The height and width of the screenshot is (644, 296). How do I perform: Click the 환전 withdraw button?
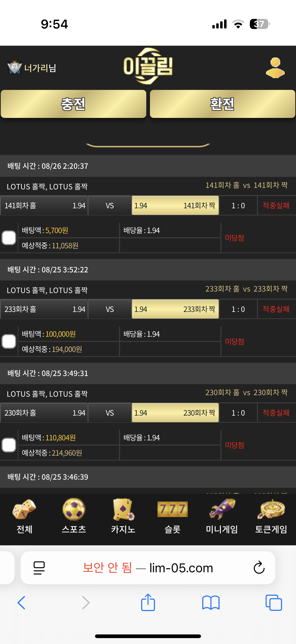(222, 104)
